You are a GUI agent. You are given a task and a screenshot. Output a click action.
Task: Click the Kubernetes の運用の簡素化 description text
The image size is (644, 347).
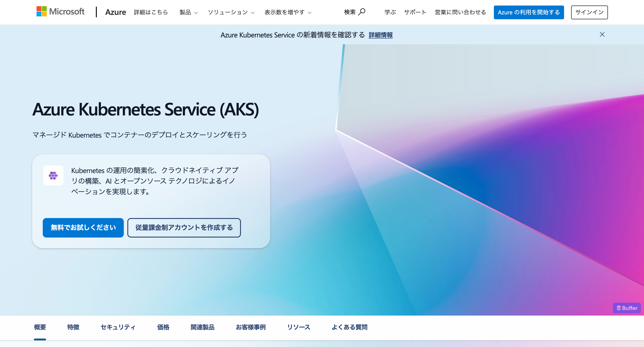point(155,181)
